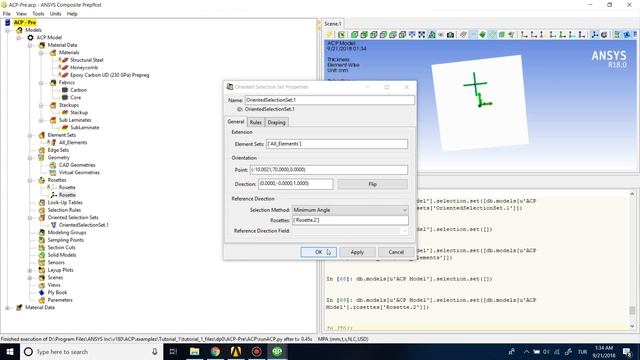
Task: Collapse the Models tree node
Action: (x=8, y=30)
